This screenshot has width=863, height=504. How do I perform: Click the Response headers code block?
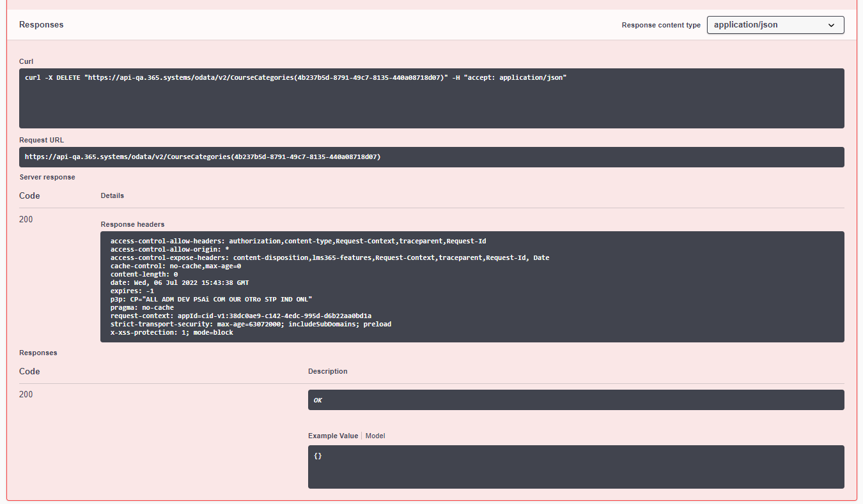click(x=472, y=286)
